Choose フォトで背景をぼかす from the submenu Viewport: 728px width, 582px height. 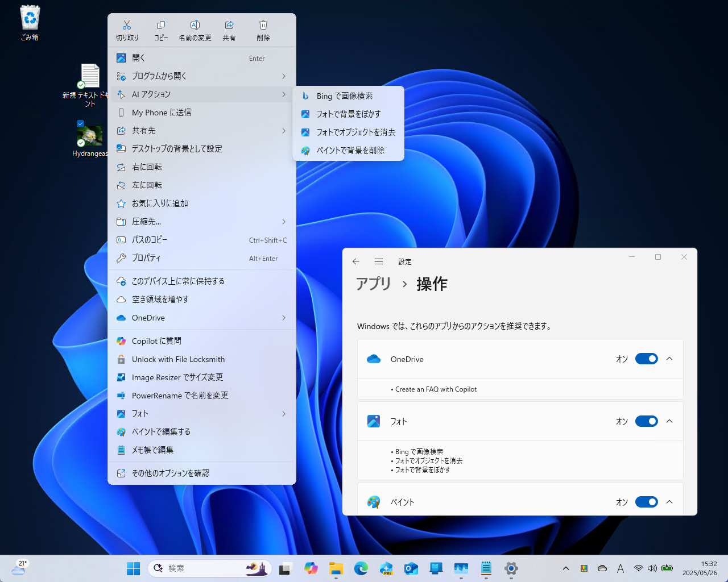pyautogui.click(x=350, y=114)
